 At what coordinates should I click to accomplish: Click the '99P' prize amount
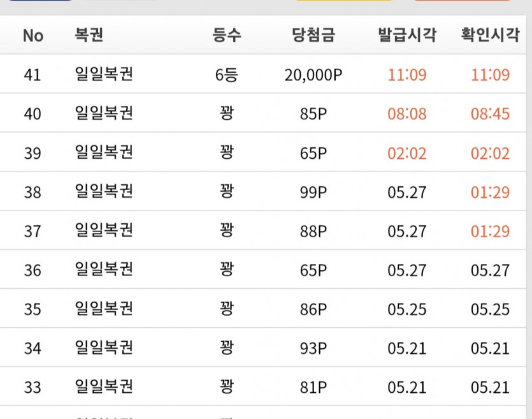(x=313, y=192)
